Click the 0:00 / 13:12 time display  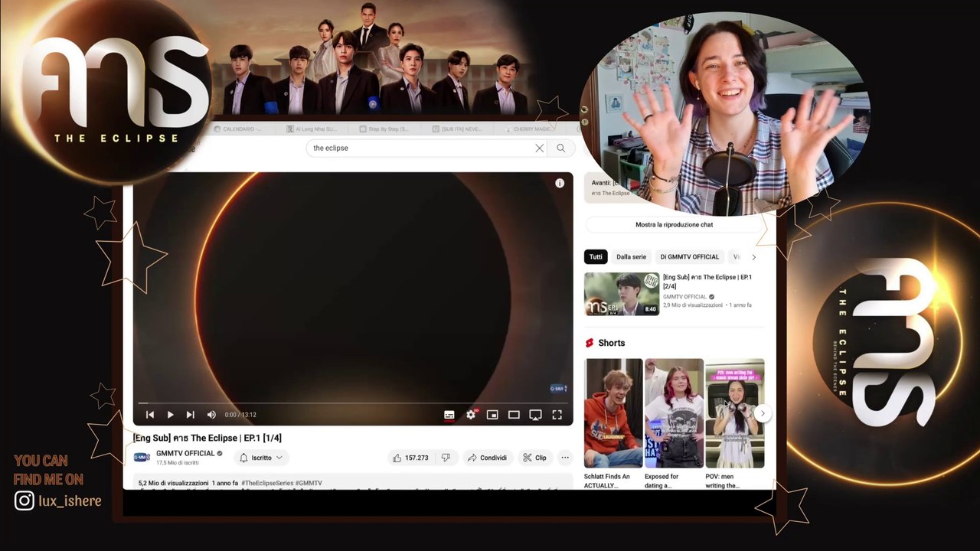tap(240, 415)
